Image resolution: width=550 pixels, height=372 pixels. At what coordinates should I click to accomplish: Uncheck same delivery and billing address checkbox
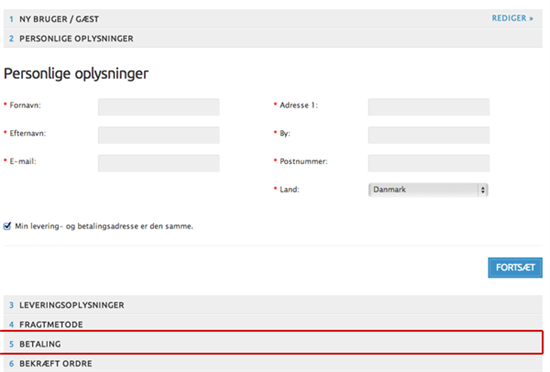click(7, 226)
